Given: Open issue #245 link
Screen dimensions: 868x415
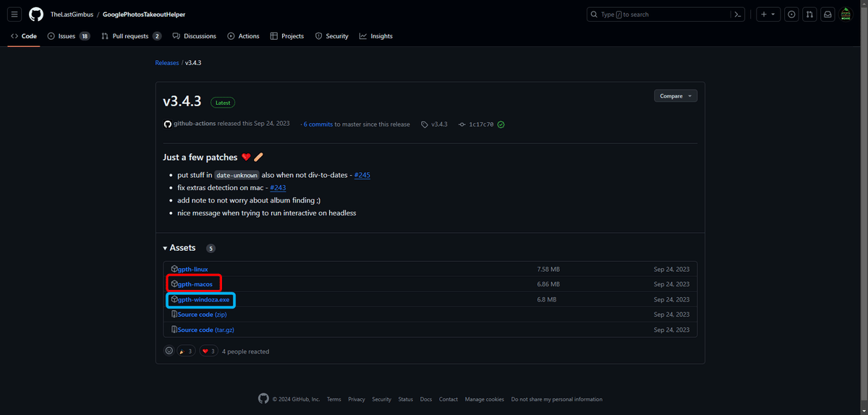Looking at the screenshot, I should [362, 175].
